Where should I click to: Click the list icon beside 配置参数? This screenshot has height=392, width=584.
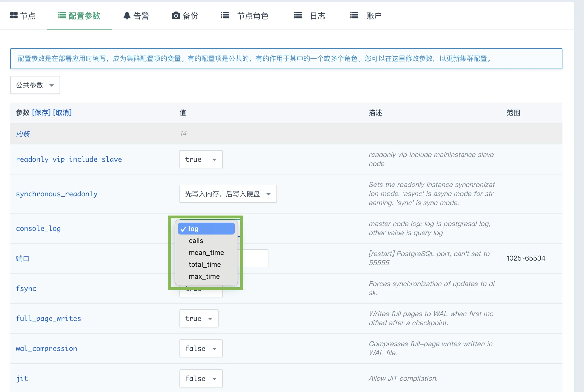(62, 16)
